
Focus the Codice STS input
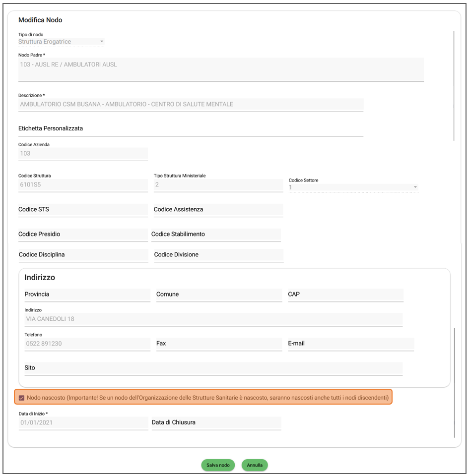point(83,210)
